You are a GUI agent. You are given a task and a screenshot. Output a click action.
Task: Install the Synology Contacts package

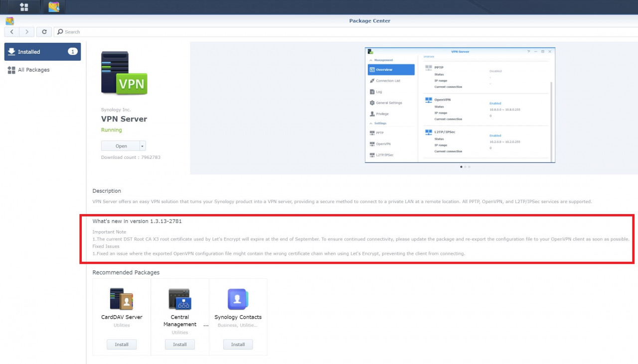238,344
